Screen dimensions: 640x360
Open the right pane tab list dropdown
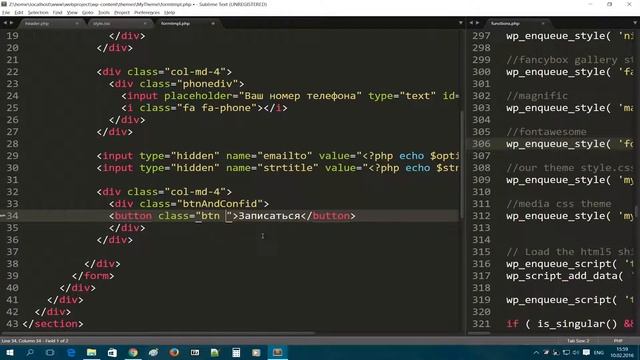pos(636,23)
